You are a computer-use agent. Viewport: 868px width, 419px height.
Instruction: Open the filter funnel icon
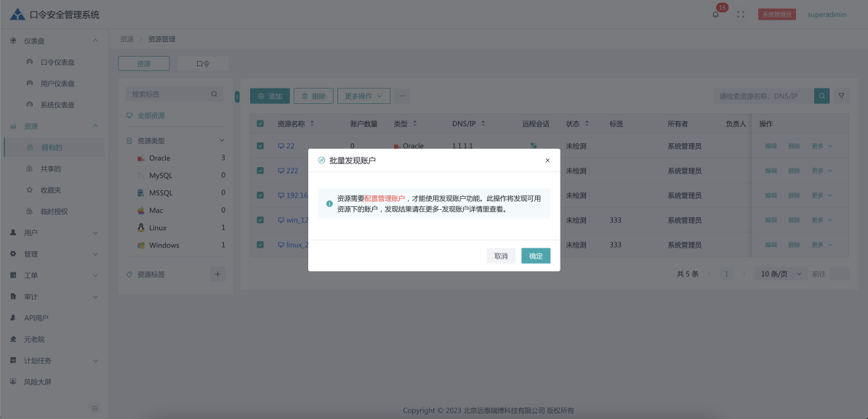click(841, 96)
